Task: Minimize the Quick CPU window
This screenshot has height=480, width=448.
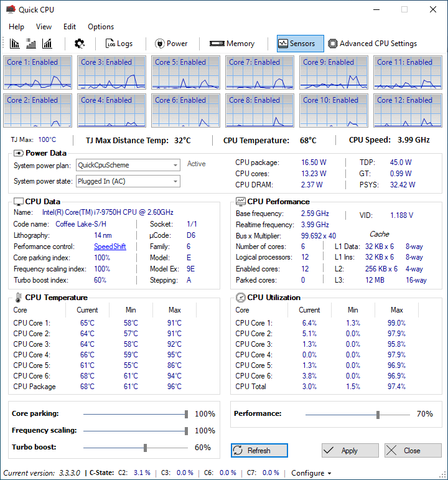Action: click(x=376, y=9)
